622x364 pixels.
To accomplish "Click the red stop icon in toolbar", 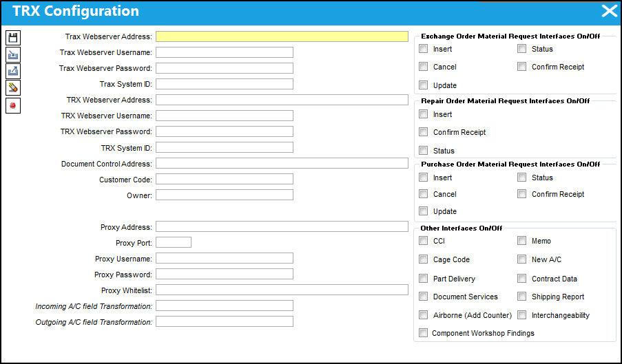I will (x=13, y=106).
